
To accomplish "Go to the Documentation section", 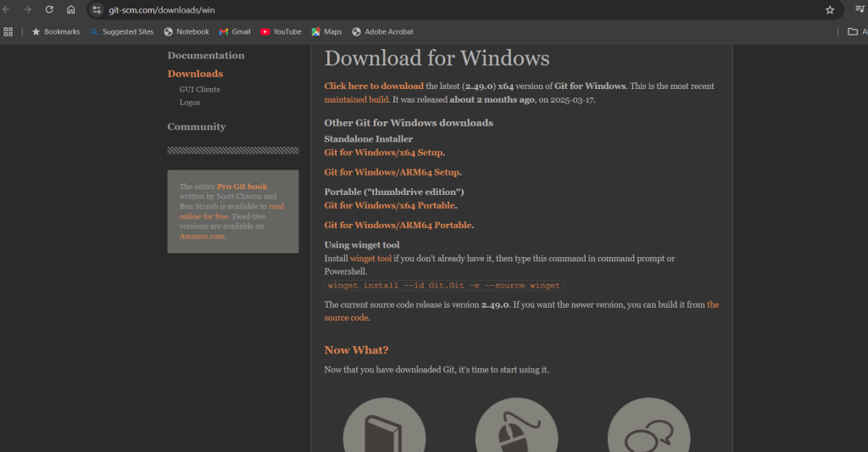I will click(x=206, y=55).
